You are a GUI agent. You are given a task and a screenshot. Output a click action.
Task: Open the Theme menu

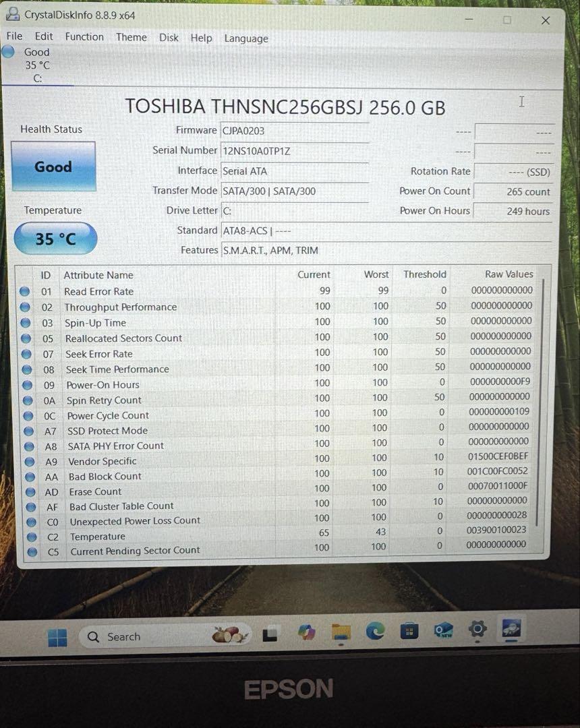(x=132, y=37)
